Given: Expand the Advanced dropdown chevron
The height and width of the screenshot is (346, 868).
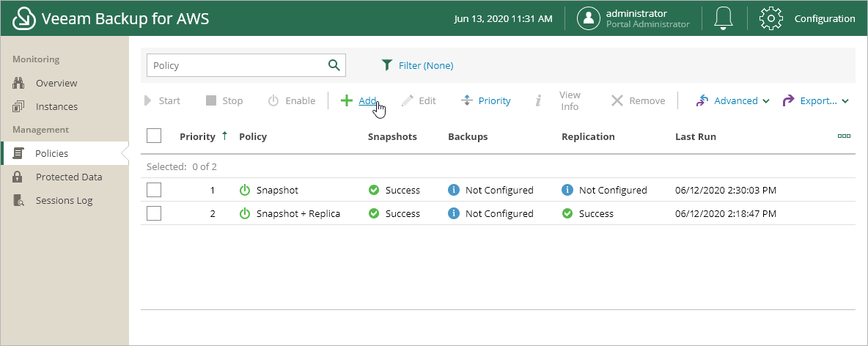Looking at the screenshot, I should [x=766, y=101].
